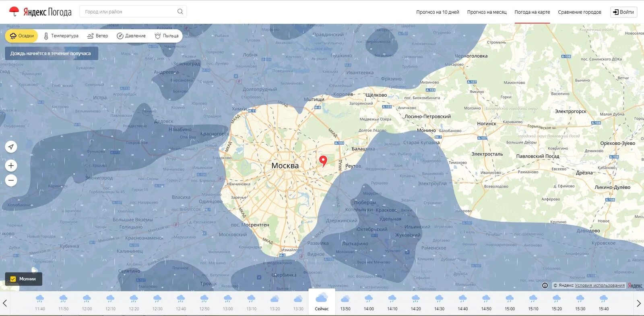The width and height of the screenshot is (644, 316).
Task: Click the Зеленоград label on map
Action: click(x=186, y=64)
